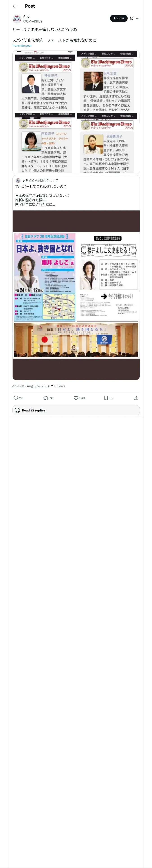Click the 4:19 PM timestamp link
Image resolution: width=152 pixels, height=868 pixels.
pyautogui.click(x=18, y=386)
